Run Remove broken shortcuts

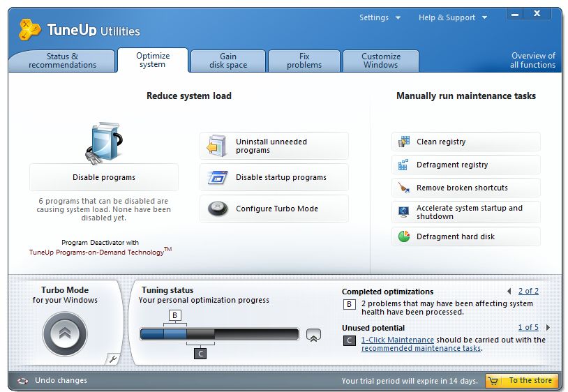466,188
